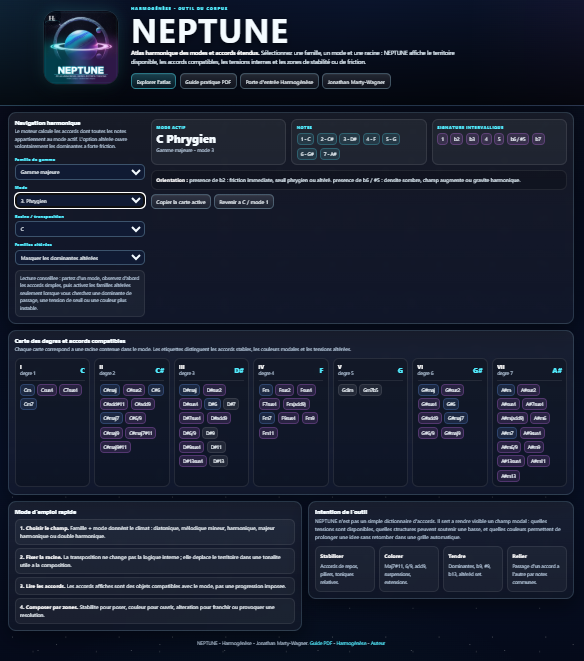This screenshot has width=584, height=661.
Task: Select the Fsus2 chord chip
Action: [x=285, y=390]
